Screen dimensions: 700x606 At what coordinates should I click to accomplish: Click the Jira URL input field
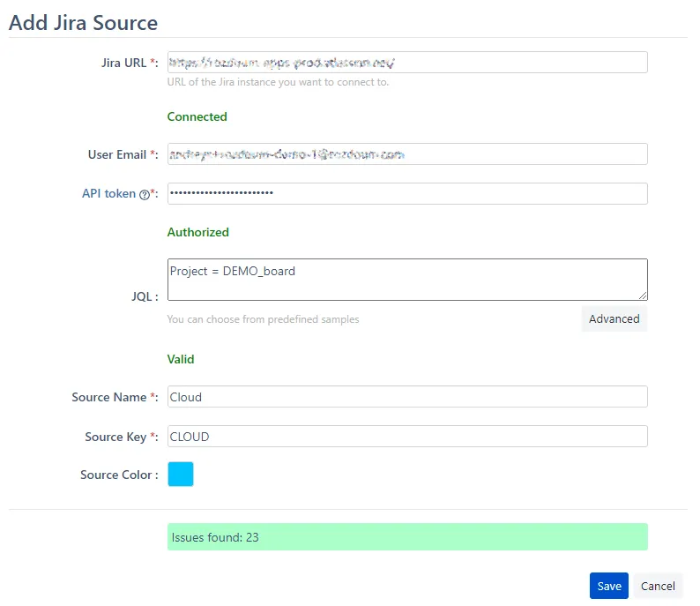click(407, 63)
